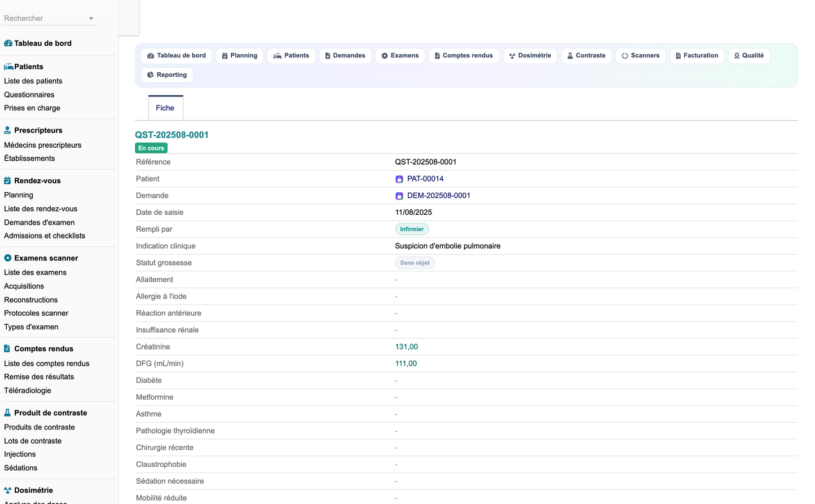Image resolution: width=815 pixels, height=504 pixels.
Task: Open Contraste from the top toolbar
Action: pyautogui.click(x=587, y=56)
